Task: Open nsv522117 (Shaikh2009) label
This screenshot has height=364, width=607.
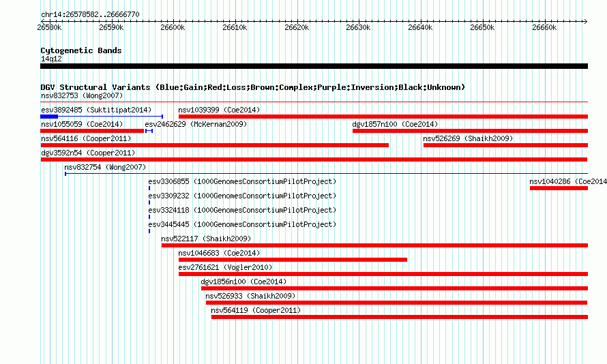Action: (x=206, y=239)
